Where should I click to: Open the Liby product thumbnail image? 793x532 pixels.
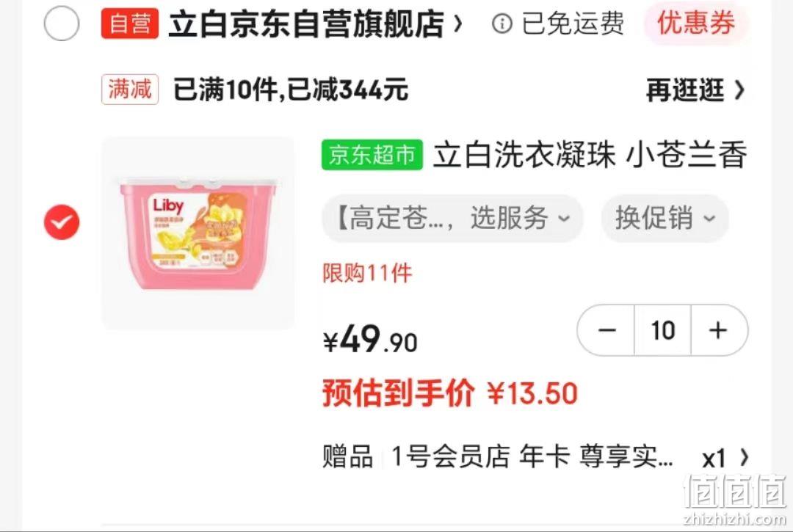pos(198,233)
